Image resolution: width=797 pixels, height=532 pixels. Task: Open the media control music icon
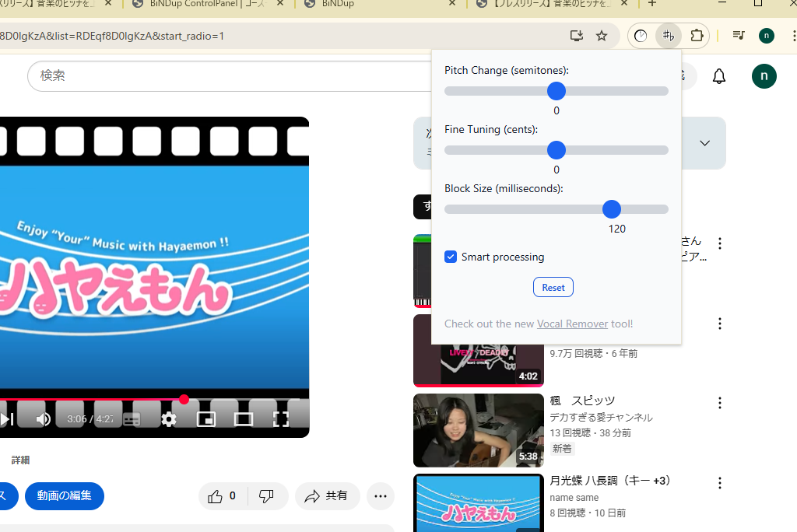[739, 36]
